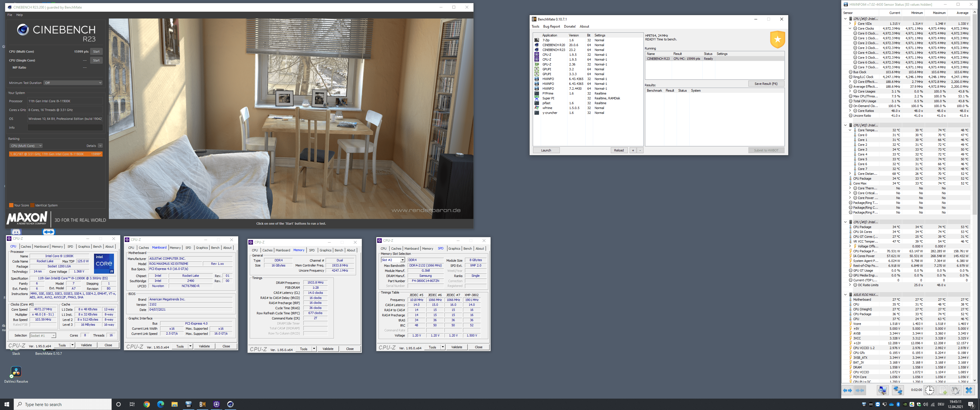Switch to Caches tab in CPU-Z CPU window
Viewport: 980px width, 410px height.
pyautogui.click(x=26, y=247)
